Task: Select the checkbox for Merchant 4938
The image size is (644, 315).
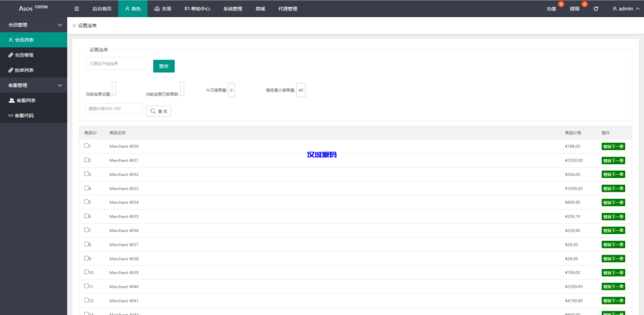Action: point(87,258)
